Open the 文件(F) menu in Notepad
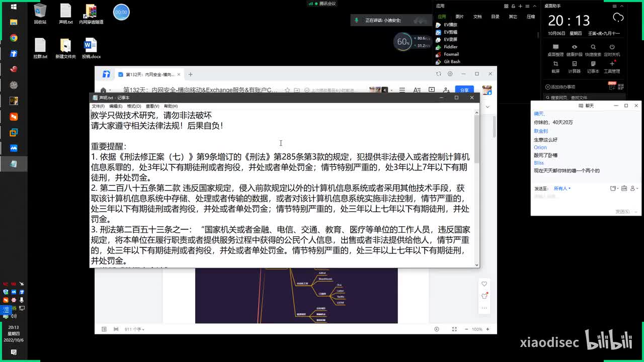644x362 pixels. (x=98, y=106)
